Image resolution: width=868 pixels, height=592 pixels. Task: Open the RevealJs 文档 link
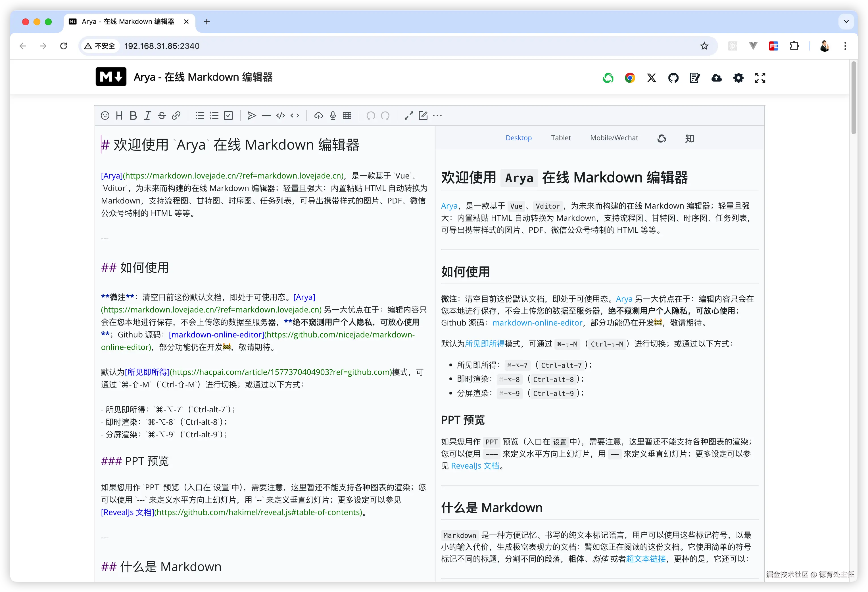pos(475,466)
